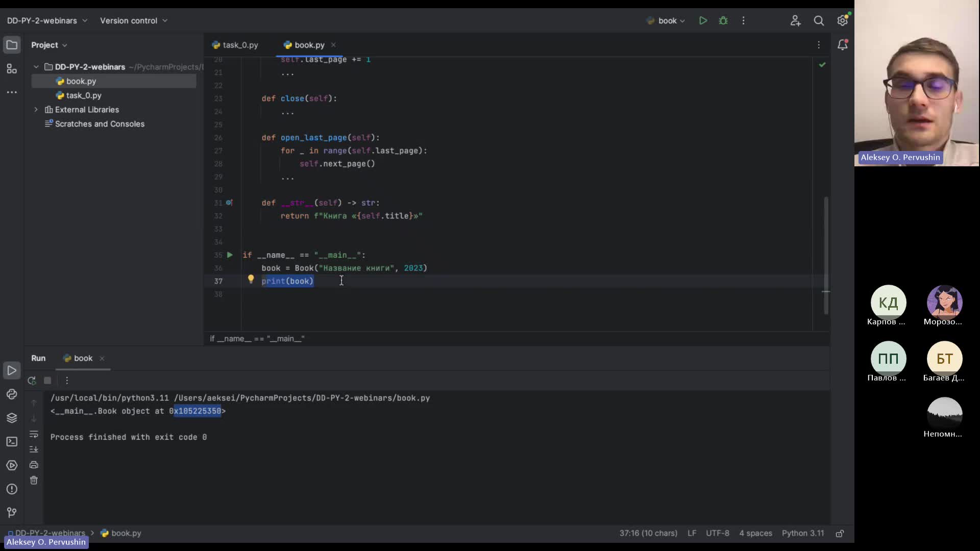The width and height of the screenshot is (980, 551).
Task: Open the Version control dropdown
Action: (x=133, y=20)
